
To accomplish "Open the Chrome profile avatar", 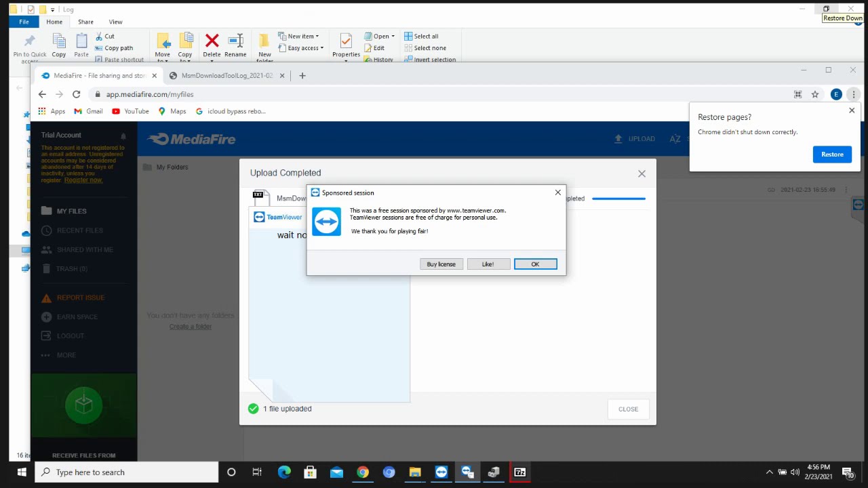I will point(836,94).
